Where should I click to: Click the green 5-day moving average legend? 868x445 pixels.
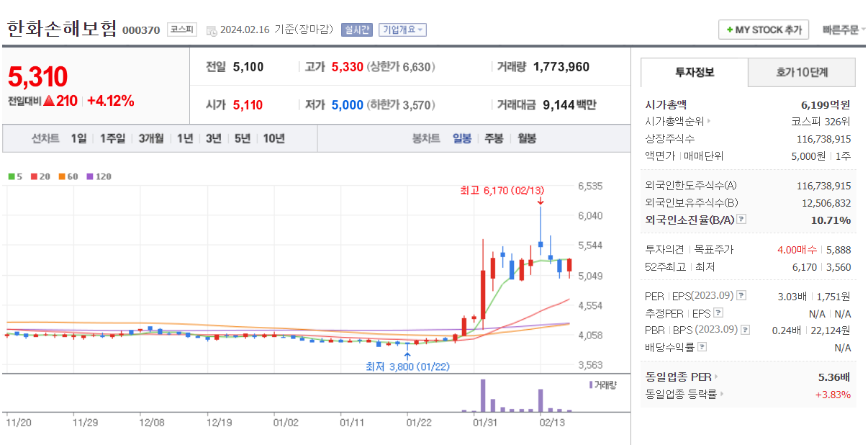coord(15,176)
